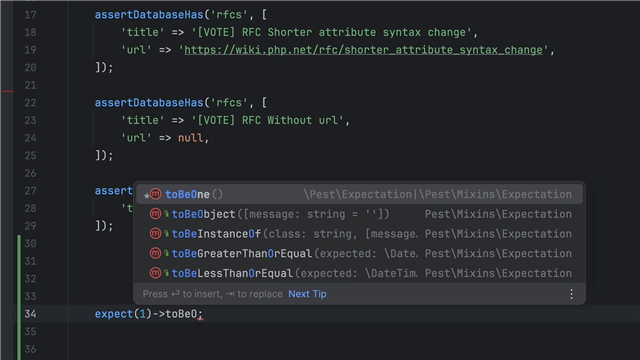Open the wiki.php.net RFC URL link

pyautogui.click(x=363, y=50)
